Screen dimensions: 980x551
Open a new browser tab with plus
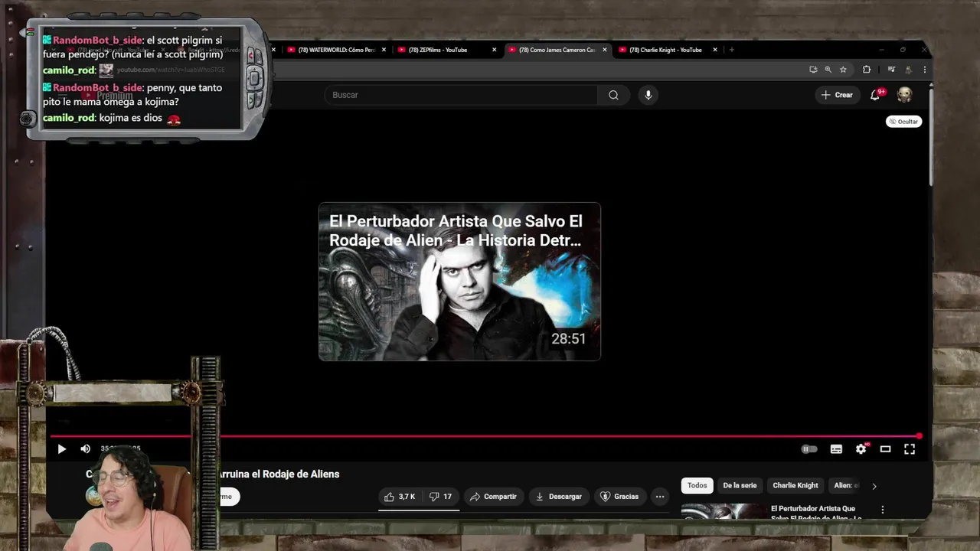(732, 50)
